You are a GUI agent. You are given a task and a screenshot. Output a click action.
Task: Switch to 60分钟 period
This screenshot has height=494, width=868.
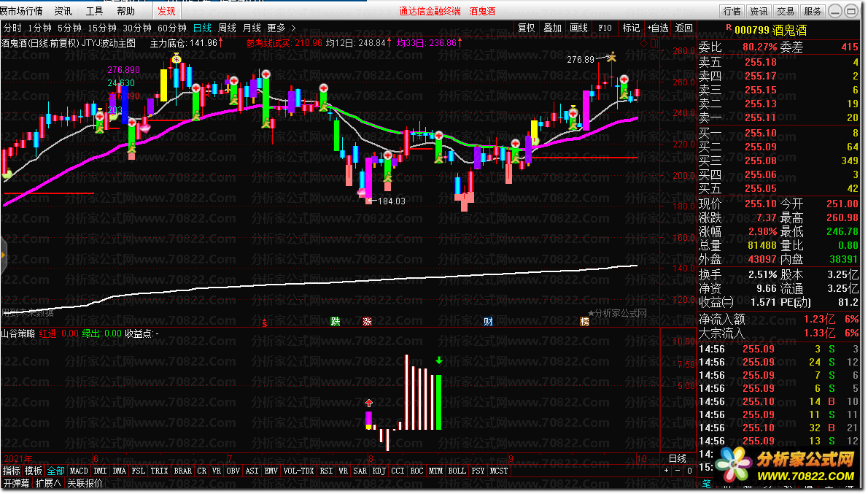[x=171, y=28]
